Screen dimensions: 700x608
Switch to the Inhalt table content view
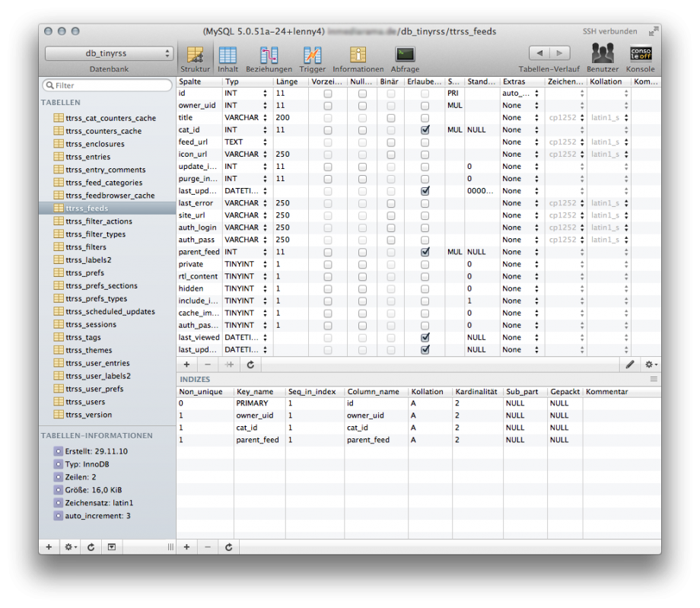tap(228, 59)
